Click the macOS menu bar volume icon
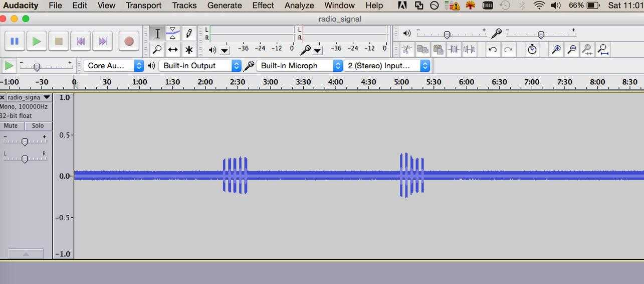 (x=556, y=6)
